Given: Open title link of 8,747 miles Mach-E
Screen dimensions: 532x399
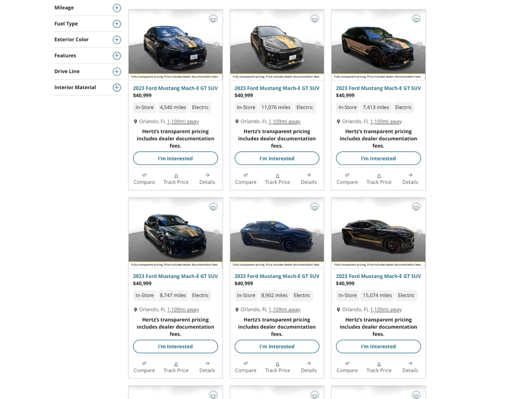Looking at the screenshot, I should [x=176, y=276].
